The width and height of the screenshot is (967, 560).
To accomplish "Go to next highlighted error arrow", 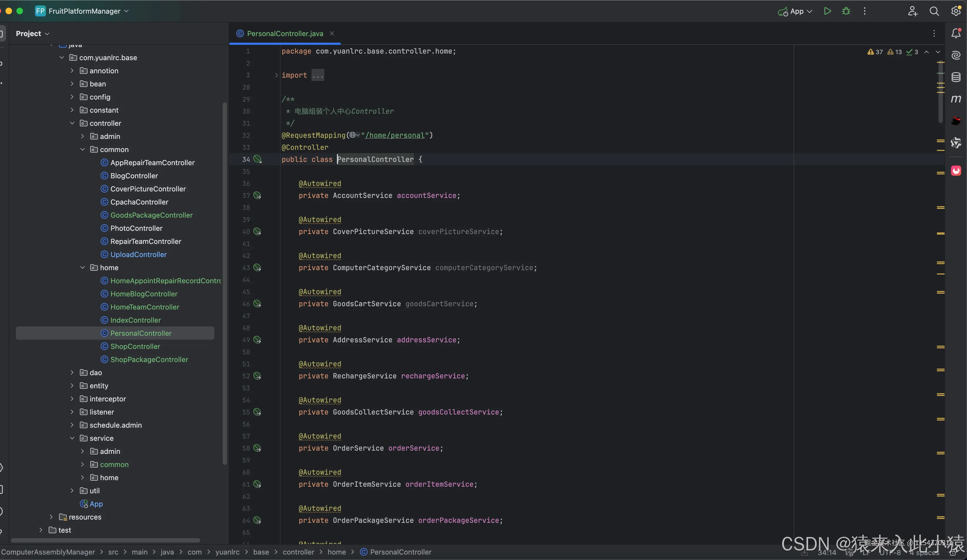I will (x=938, y=52).
